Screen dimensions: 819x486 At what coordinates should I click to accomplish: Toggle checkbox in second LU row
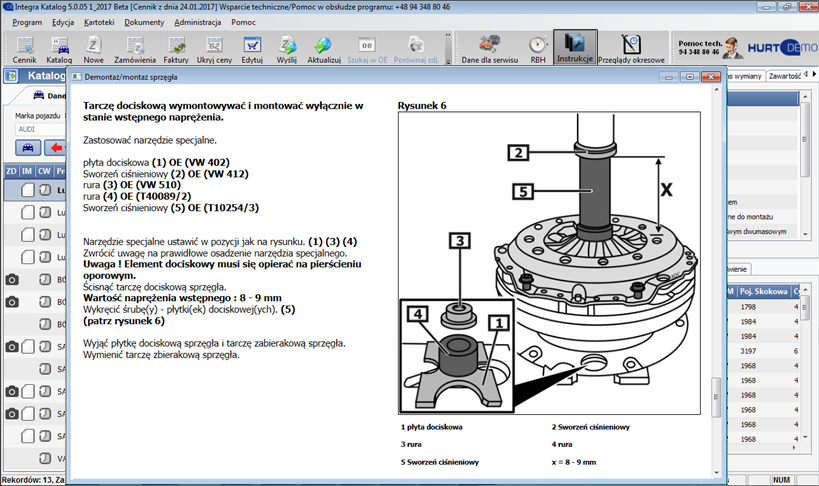[28, 212]
